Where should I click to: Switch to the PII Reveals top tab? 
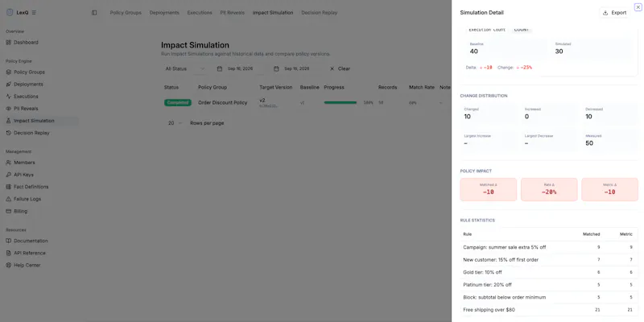pos(233,13)
